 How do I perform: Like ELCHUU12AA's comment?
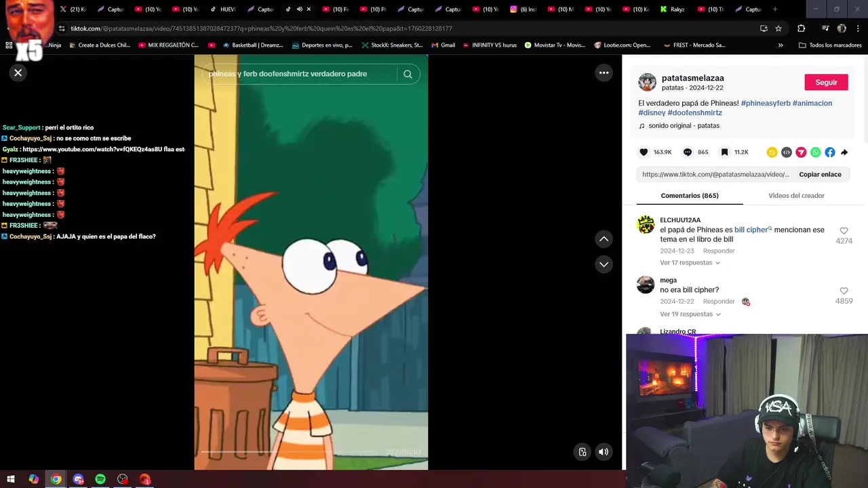pos(844,231)
